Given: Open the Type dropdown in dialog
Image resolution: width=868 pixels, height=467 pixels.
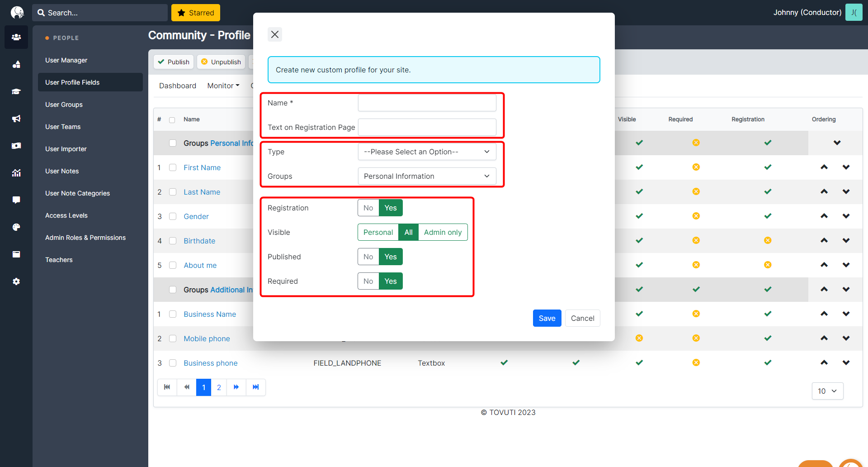Looking at the screenshot, I should pos(427,152).
